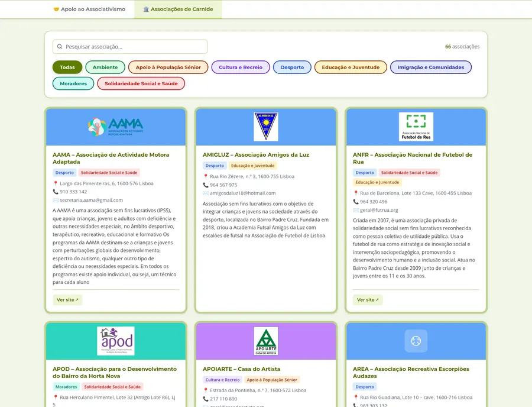This screenshot has width=532, height=407.
Task: Click Educação e Juventude tag on AMIGLUZ card
Action: click(x=253, y=166)
